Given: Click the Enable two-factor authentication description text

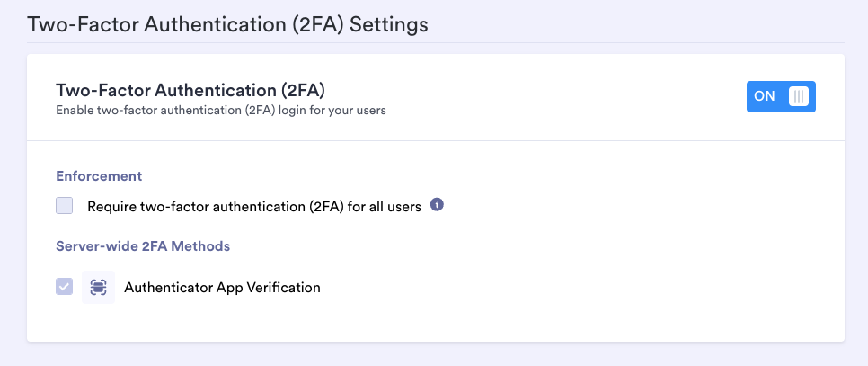Looking at the screenshot, I should pos(220,111).
